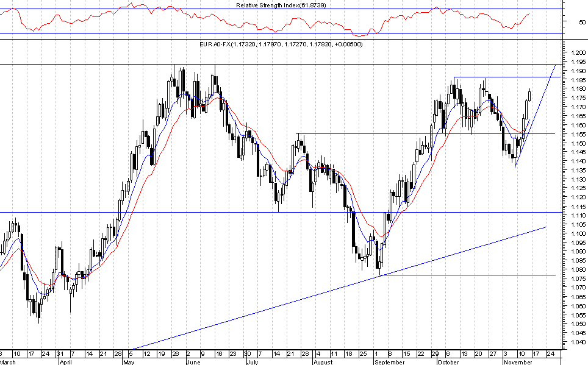
Task: Click the 1.065 price axis label
Action: pyautogui.click(x=578, y=297)
